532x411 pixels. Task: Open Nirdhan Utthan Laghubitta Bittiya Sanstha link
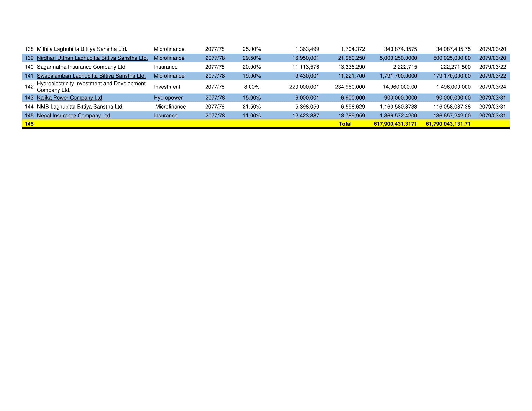(92, 58)
